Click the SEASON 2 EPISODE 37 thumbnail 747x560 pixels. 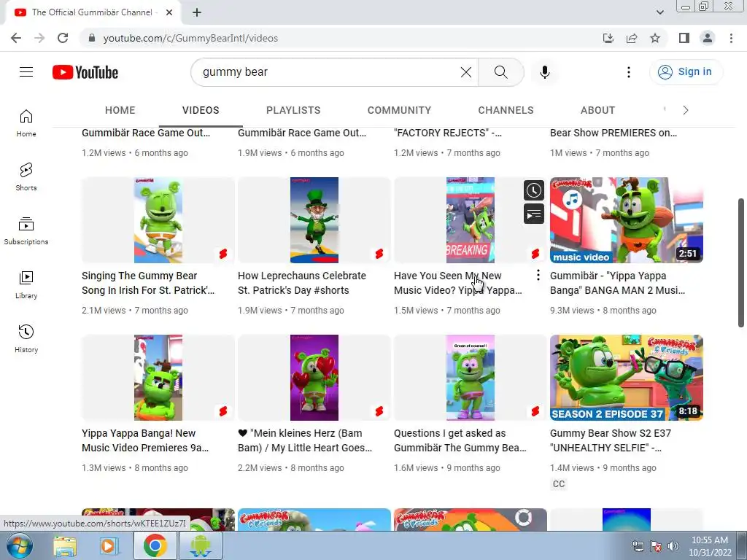[627, 378]
